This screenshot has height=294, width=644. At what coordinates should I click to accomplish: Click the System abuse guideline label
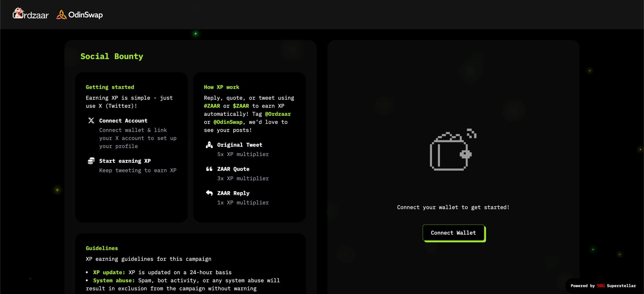tap(114, 280)
